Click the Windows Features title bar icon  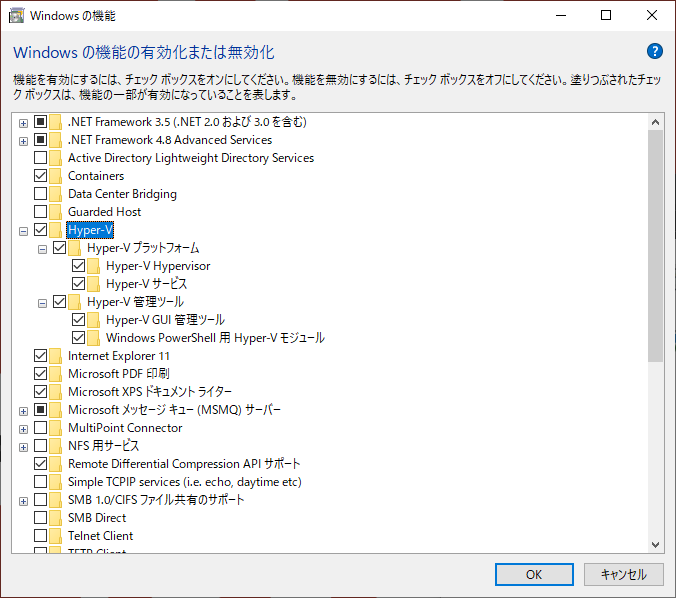point(16,16)
